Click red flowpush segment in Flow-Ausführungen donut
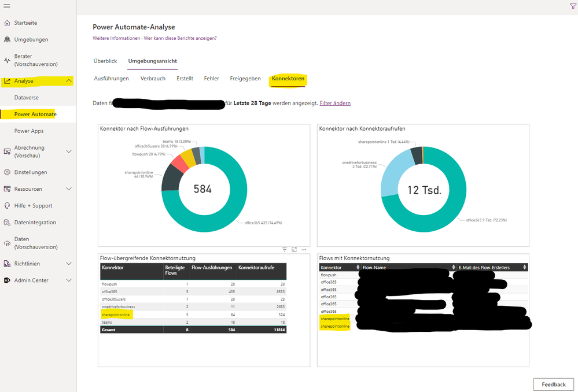 181,164
